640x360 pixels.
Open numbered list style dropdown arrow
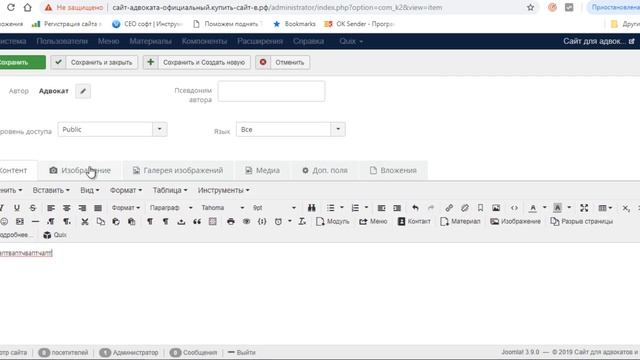coord(366,208)
